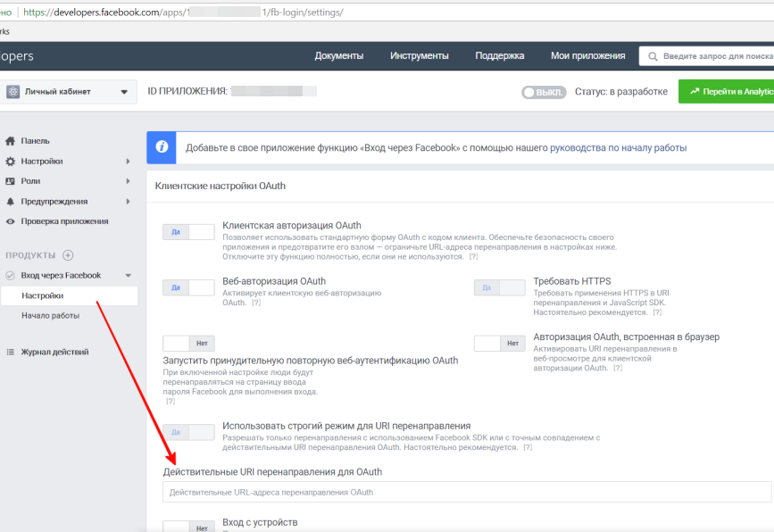Open Журнал действий in the sidebar

click(54, 352)
